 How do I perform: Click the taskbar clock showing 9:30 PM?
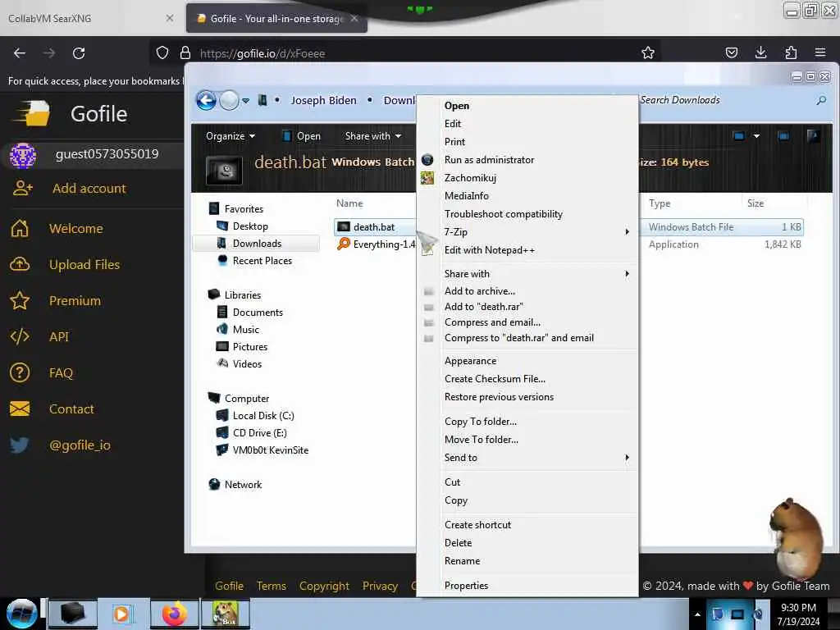[x=798, y=614]
